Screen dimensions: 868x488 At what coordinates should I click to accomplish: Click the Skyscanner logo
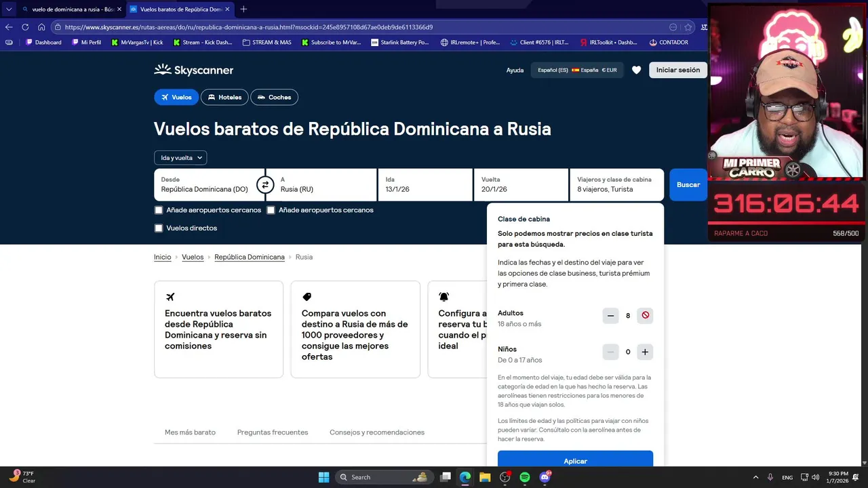[194, 70]
